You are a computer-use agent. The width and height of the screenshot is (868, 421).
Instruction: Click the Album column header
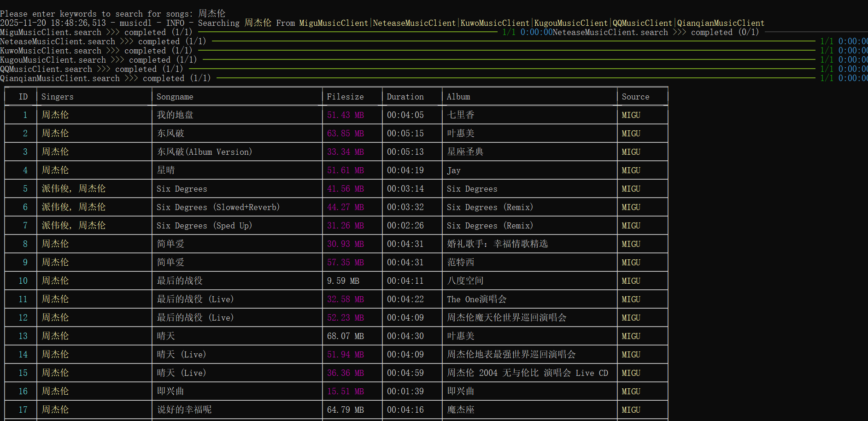point(458,97)
